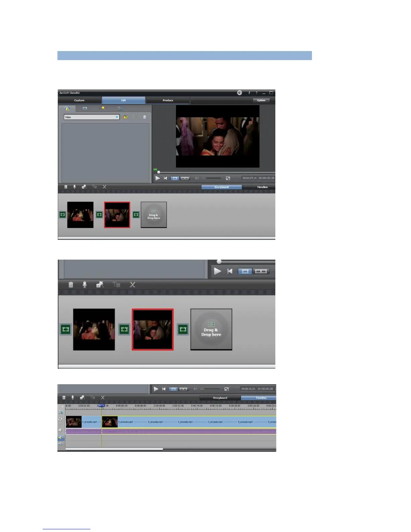Click the trash icon in the media panel
Image resolution: width=411 pixels, height=532 pixels.
click(x=145, y=117)
